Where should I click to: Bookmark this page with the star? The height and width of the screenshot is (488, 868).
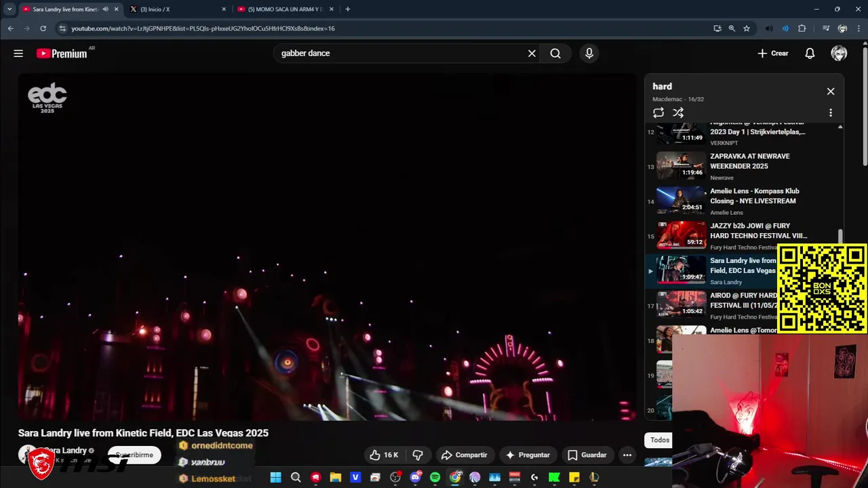(x=747, y=28)
